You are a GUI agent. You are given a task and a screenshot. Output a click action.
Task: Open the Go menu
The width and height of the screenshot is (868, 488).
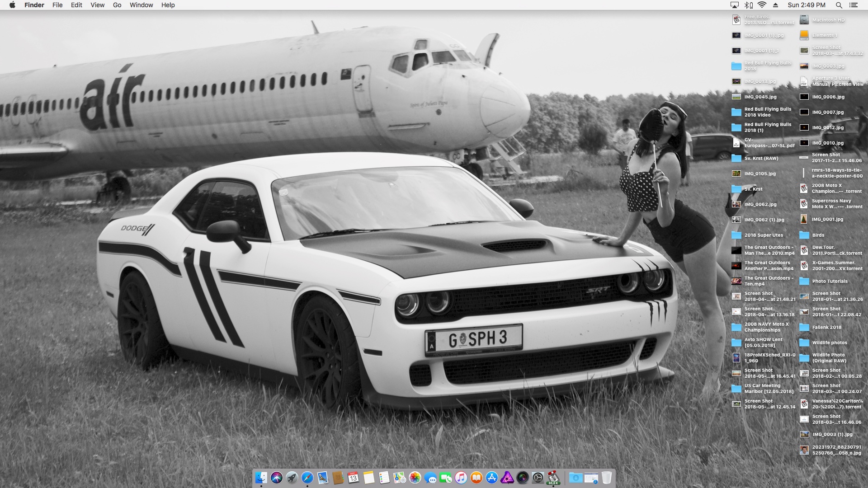click(117, 5)
